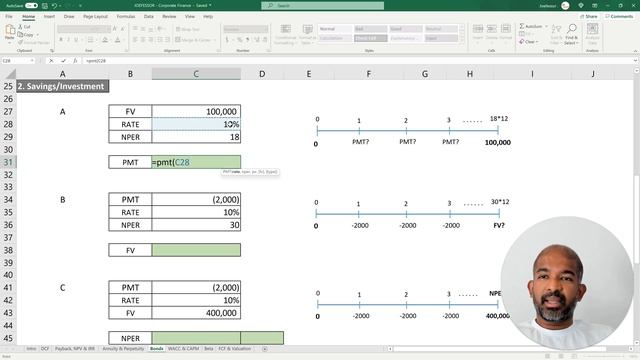Click the Font Color swatch

[x=118, y=40]
